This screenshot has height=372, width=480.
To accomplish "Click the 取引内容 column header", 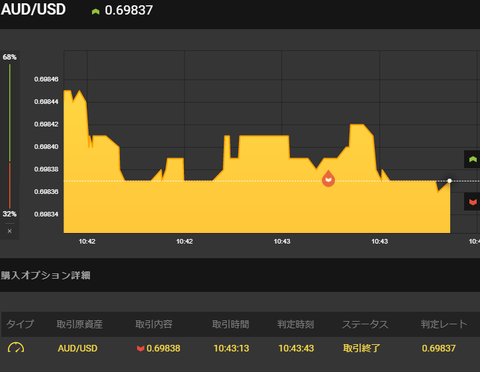I will [154, 324].
